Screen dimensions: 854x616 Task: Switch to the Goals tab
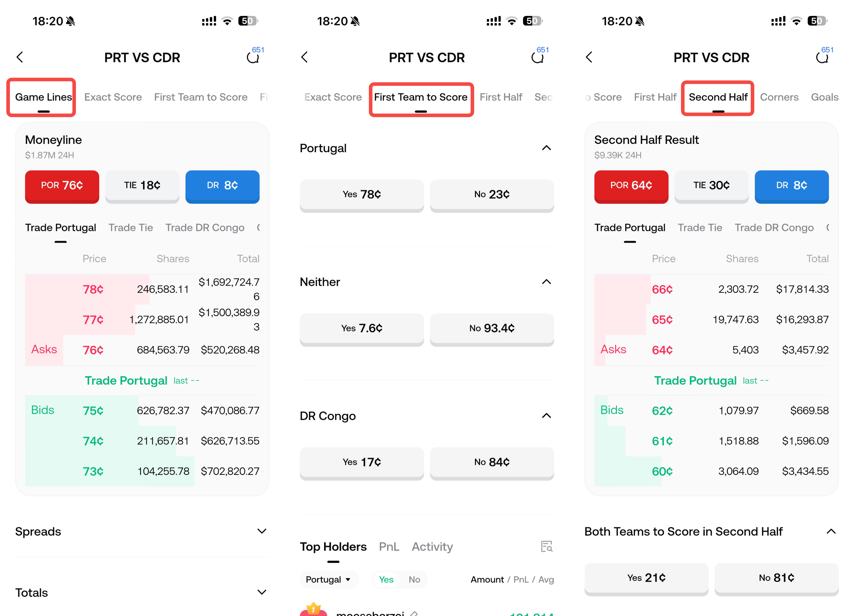[825, 97]
